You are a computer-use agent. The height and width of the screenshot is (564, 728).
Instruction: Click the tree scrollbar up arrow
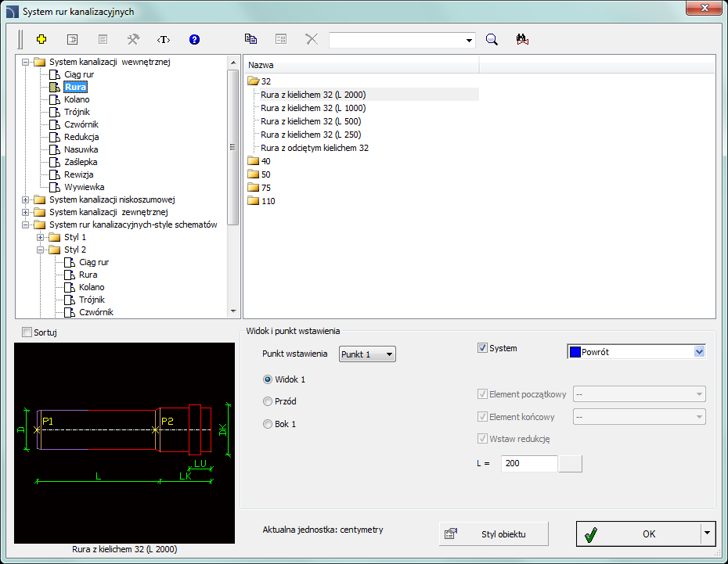(233, 62)
